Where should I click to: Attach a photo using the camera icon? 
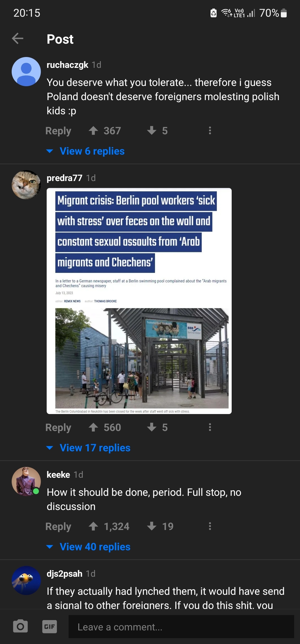[x=20, y=626]
